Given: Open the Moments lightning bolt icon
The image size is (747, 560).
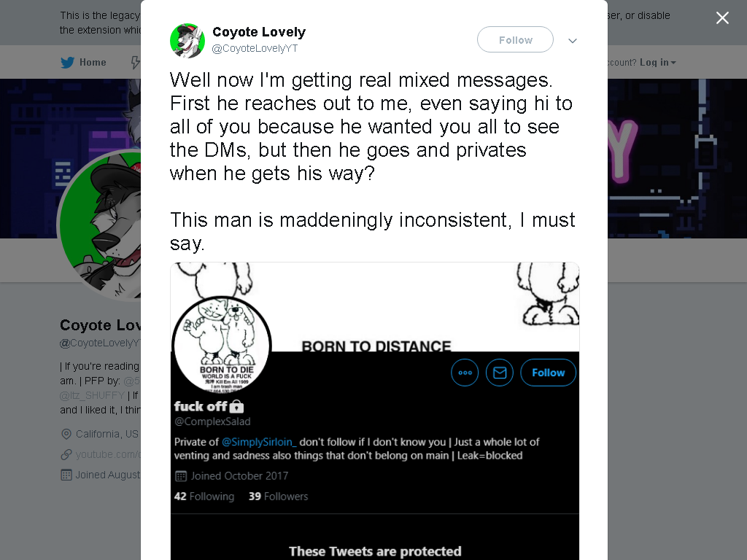Looking at the screenshot, I should (135, 63).
